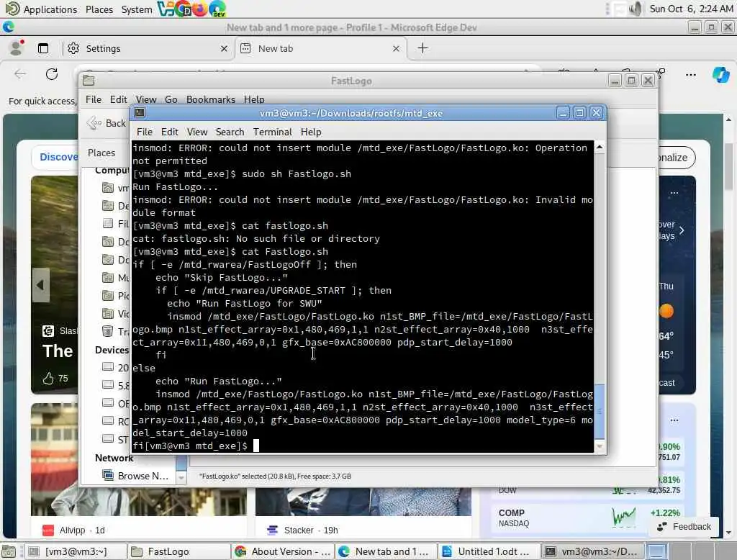Click terminal scrollbar up arrow
The width and height of the screenshot is (737, 560).
point(600,147)
